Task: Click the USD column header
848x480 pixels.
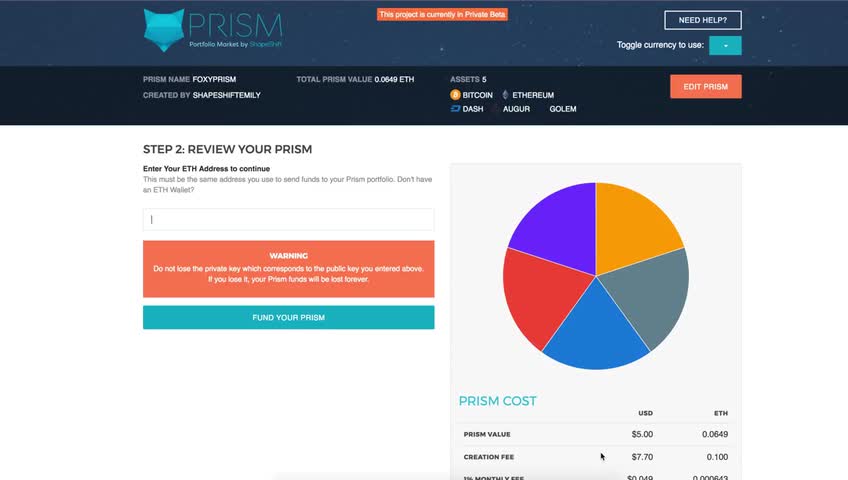Action: pos(645,413)
